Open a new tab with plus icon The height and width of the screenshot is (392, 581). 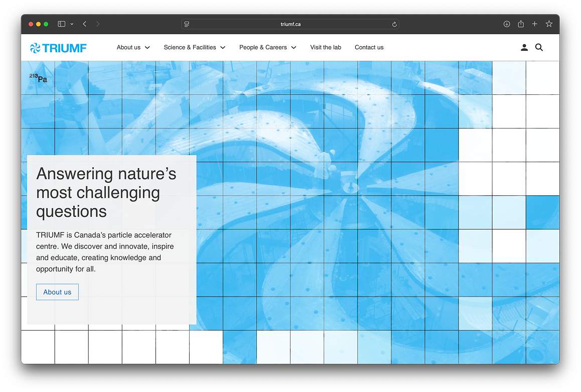(535, 24)
